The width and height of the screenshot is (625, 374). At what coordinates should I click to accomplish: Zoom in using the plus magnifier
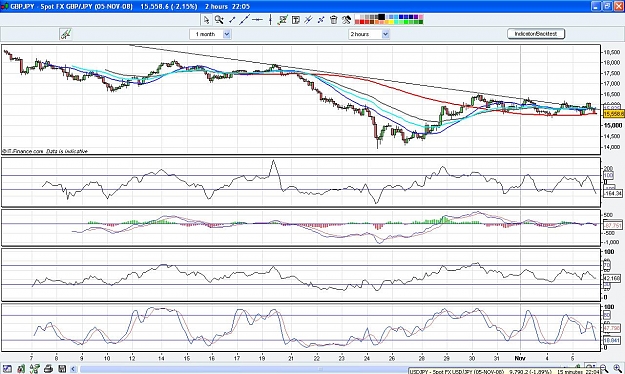(x=617, y=368)
